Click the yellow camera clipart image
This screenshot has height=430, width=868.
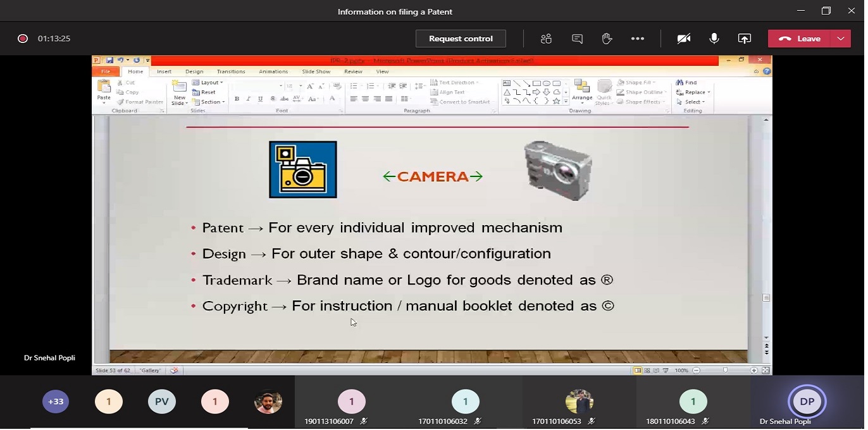coord(303,169)
